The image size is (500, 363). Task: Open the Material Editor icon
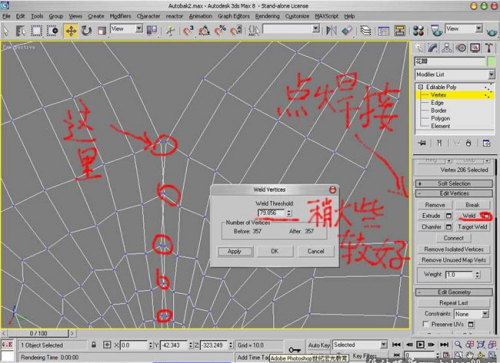[x=418, y=31]
